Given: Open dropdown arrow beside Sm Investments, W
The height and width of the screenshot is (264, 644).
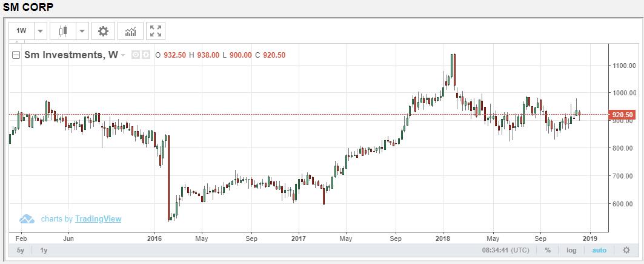Looking at the screenshot, I should (x=124, y=55).
